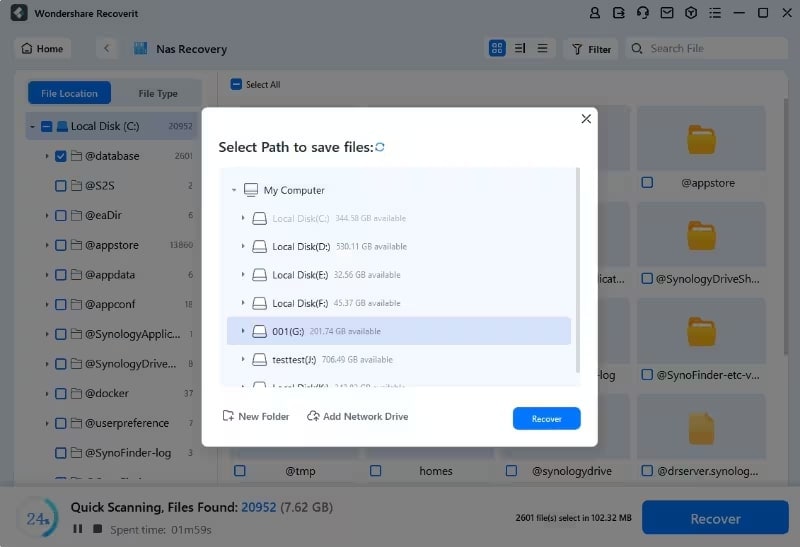Switch to the File Type tab
Screen dimensions: 800x547
pos(158,93)
